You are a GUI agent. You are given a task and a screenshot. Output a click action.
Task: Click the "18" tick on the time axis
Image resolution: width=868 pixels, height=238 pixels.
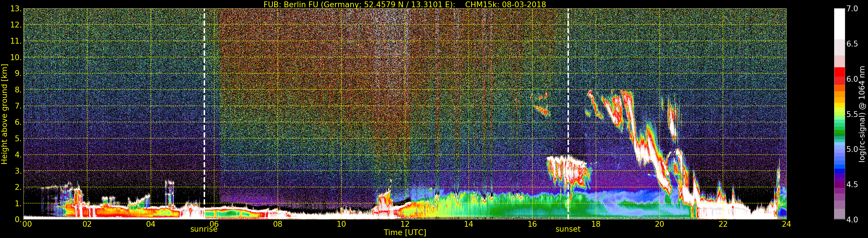coord(596,224)
